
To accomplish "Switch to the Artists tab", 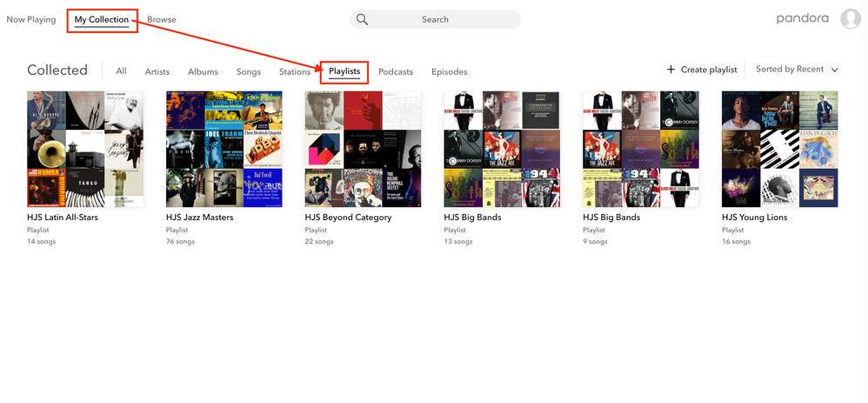I will click(x=157, y=71).
